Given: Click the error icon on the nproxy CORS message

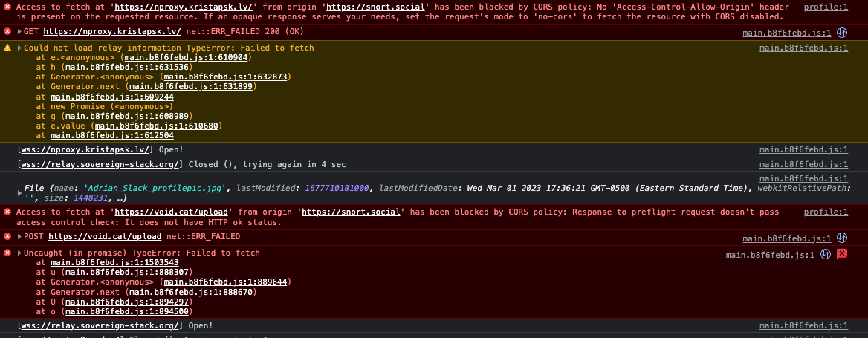Looking at the screenshot, I should 7,7.
